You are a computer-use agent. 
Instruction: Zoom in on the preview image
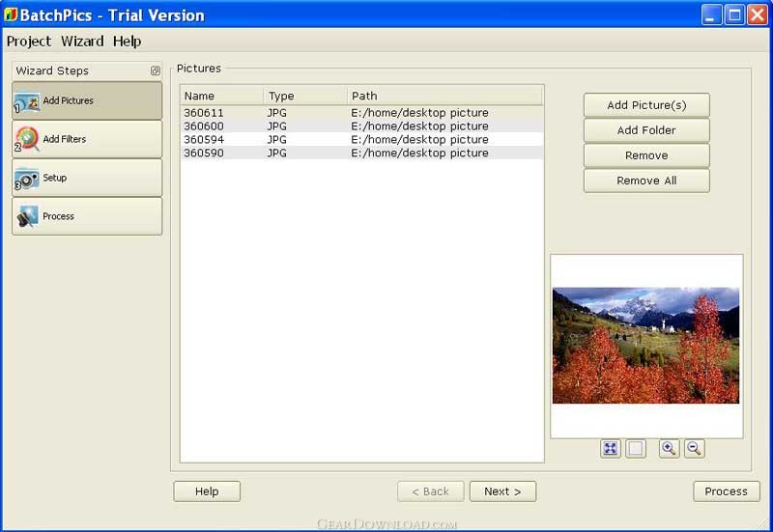point(669,448)
